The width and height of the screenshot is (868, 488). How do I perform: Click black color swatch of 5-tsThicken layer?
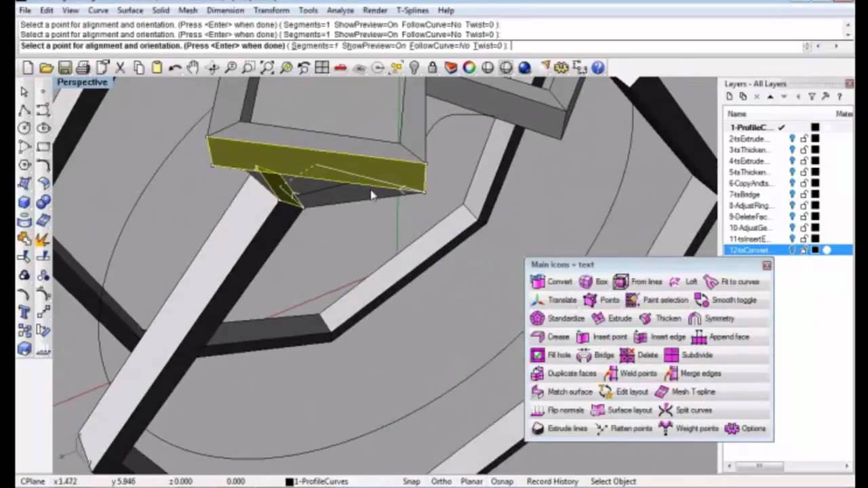click(x=815, y=172)
